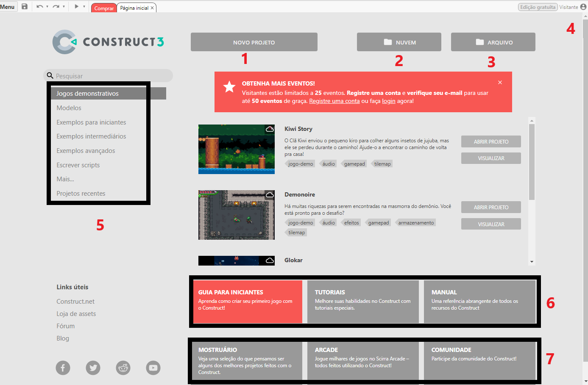Open the TUTORIAIS card
This screenshot has width=588, height=385.
[x=363, y=302]
